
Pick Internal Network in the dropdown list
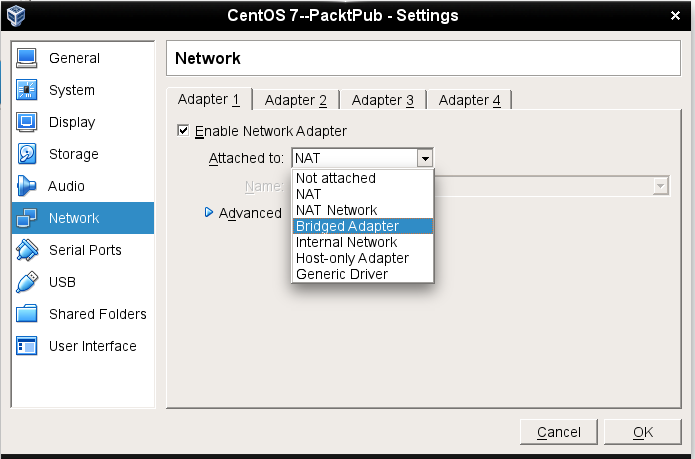click(x=346, y=242)
